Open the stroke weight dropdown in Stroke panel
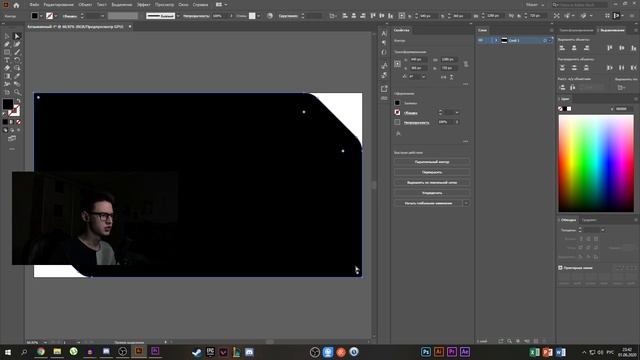The width and height of the screenshot is (640, 360). 602,230
